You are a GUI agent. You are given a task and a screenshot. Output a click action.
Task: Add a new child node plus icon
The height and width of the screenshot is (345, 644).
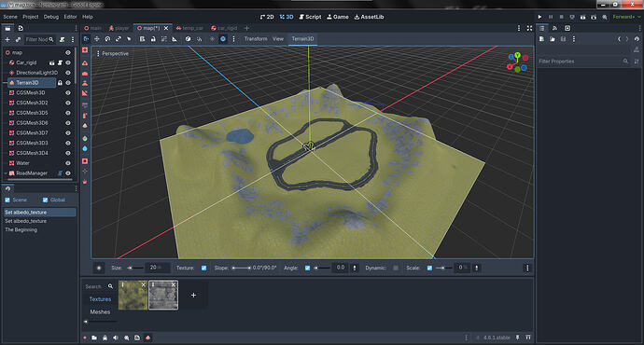7,39
